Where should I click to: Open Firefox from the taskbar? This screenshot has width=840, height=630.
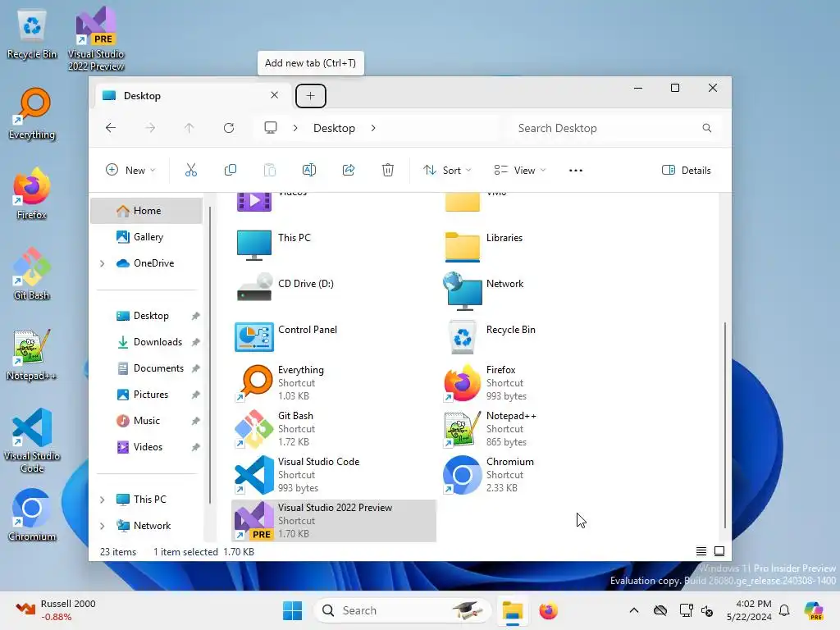click(549, 610)
